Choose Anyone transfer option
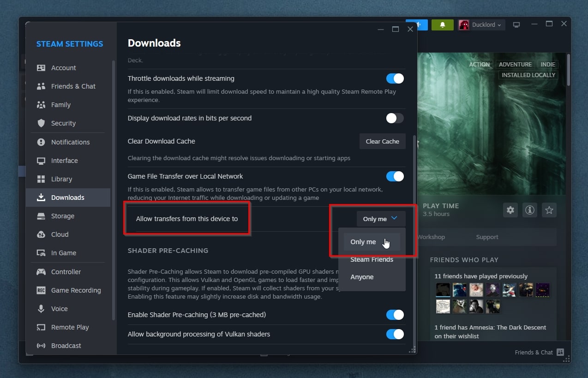 point(372,277)
